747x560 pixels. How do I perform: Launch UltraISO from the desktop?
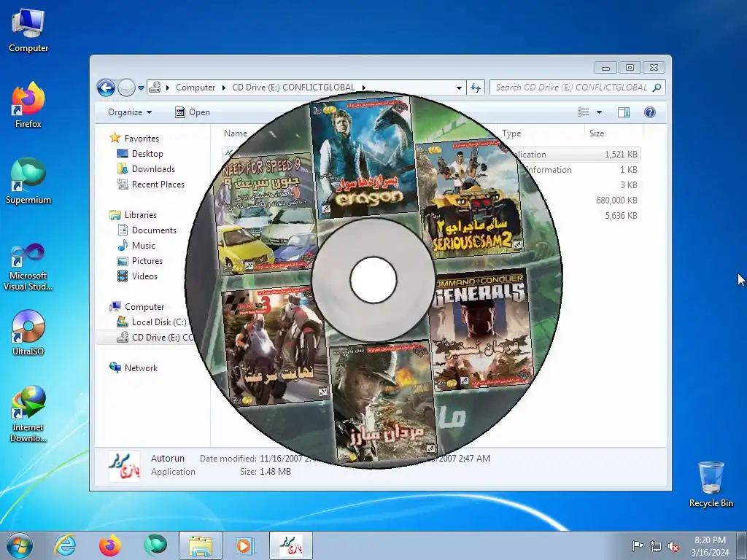[x=28, y=332]
